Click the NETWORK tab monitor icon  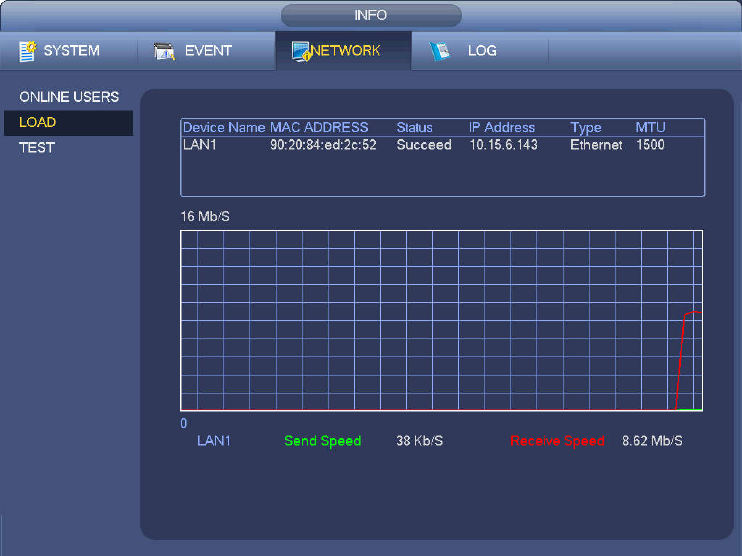click(x=301, y=51)
